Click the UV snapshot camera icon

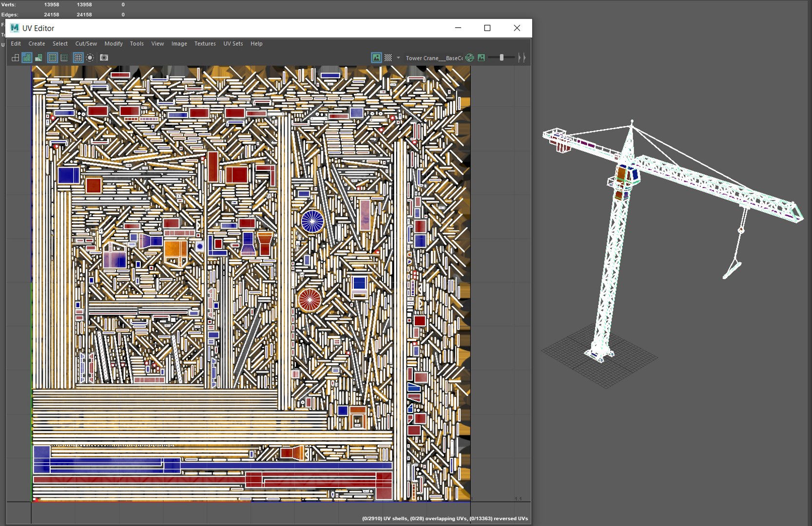104,57
